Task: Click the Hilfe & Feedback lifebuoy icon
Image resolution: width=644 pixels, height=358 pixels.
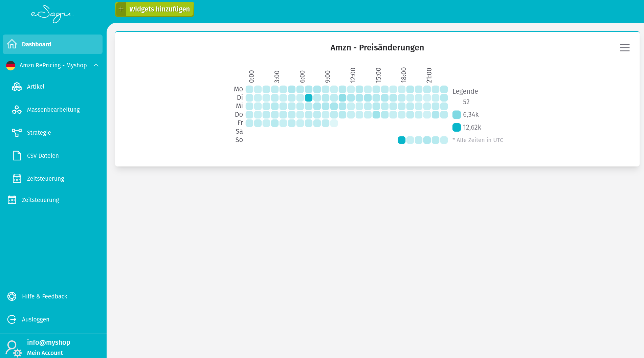Action: coord(12,296)
